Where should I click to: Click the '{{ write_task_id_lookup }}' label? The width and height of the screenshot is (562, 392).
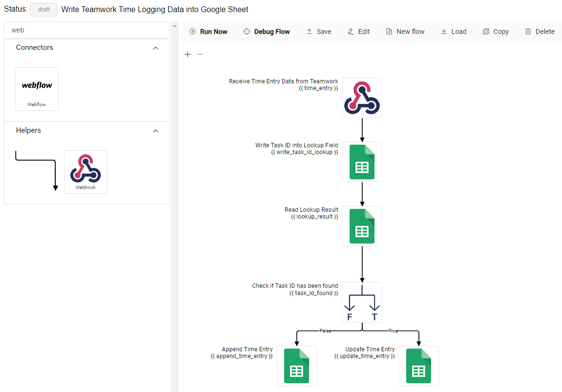[x=305, y=152]
